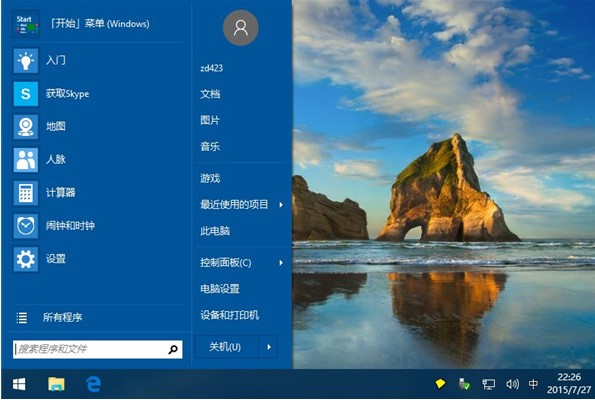Open the zd423 user folder
Viewport: 595px width, 400px height.
pyautogui.click(x=212, y=68)
